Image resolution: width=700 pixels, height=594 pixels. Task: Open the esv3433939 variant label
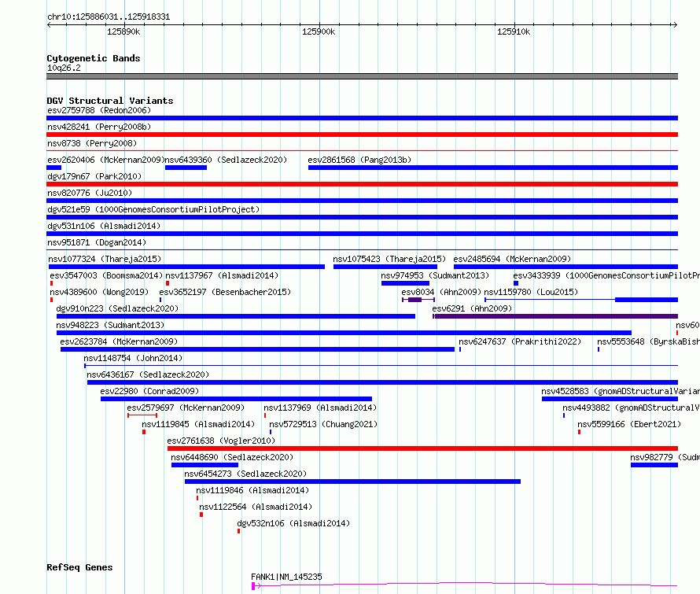[x=606, y=275]
